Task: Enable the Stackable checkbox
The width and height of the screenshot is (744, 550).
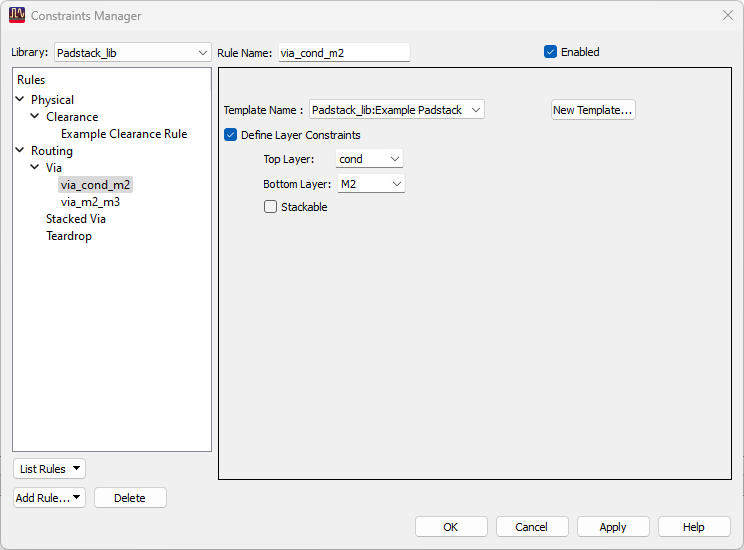Action: tap(270, 207)
